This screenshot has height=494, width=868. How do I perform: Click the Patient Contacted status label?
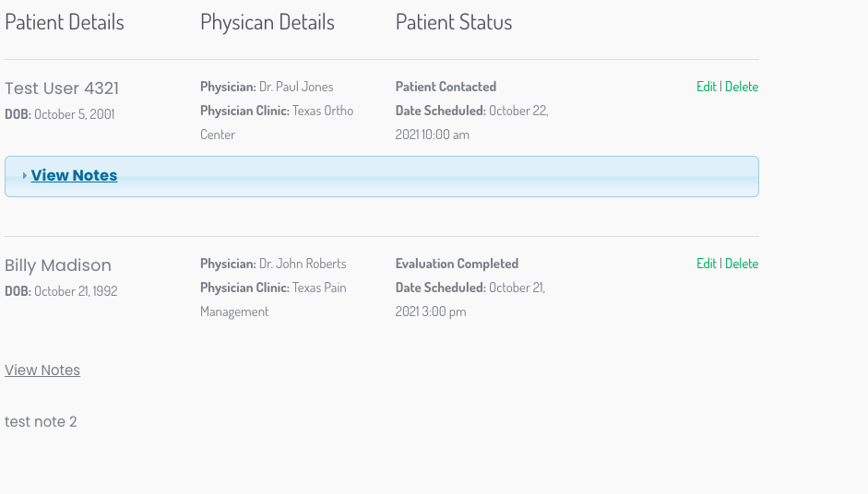(446, 87)
